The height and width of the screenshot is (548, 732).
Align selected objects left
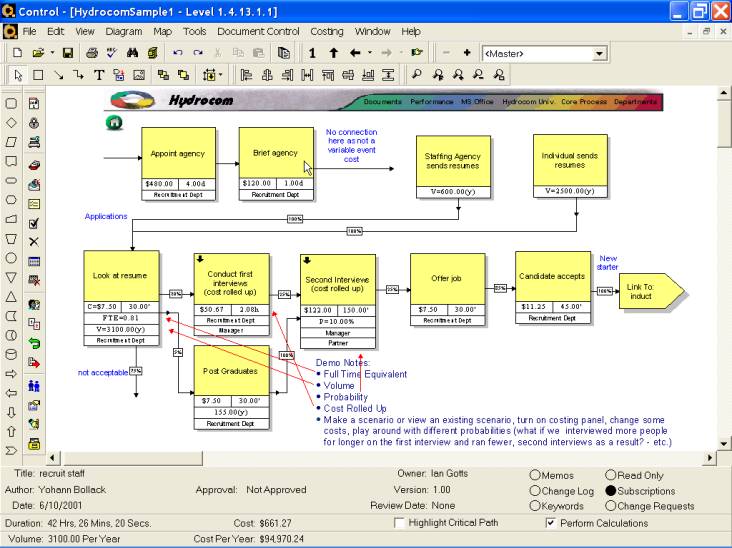246,75
